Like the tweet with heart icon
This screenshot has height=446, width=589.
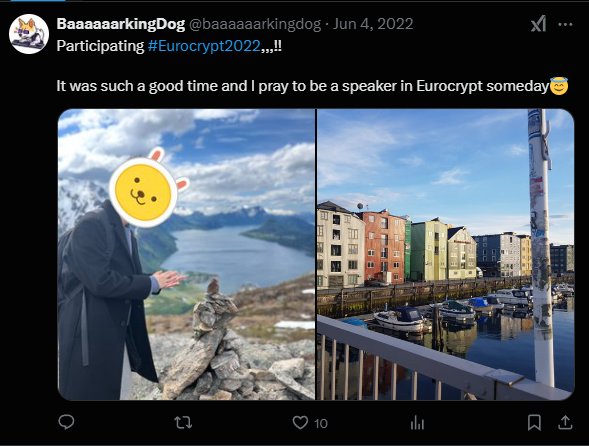point(300,423)
